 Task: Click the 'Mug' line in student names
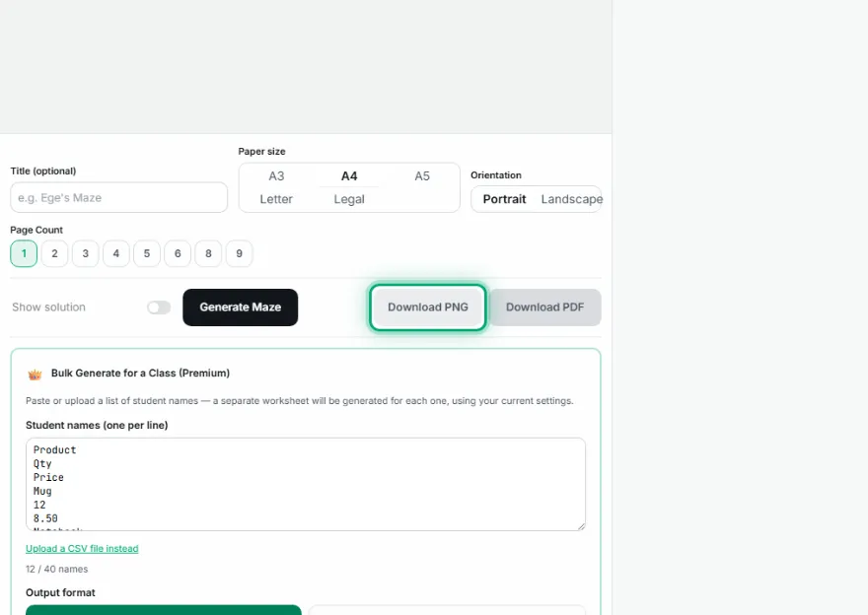point(42,491)
